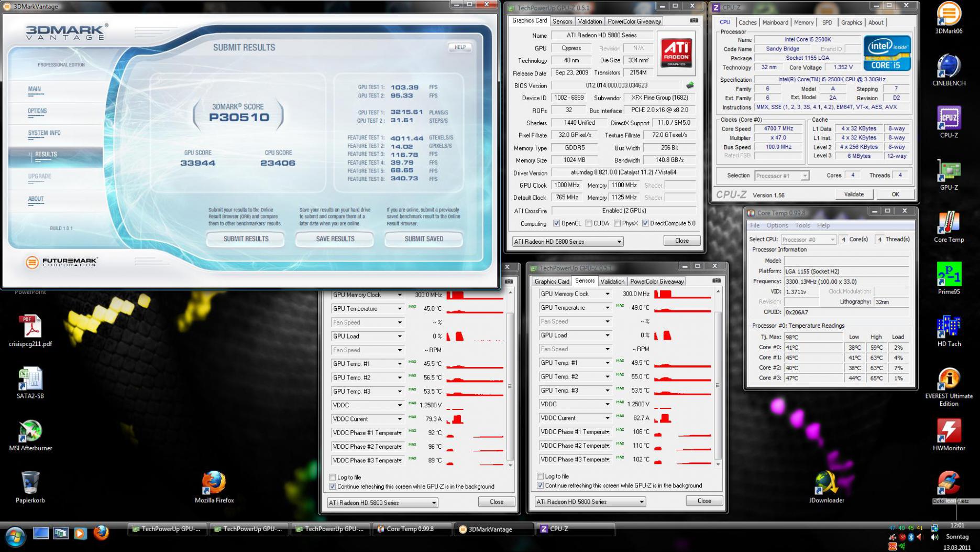This screenshot has height=552, width=980.
Task: Open the Core Temp desktop icon
Action: (949, 226)
